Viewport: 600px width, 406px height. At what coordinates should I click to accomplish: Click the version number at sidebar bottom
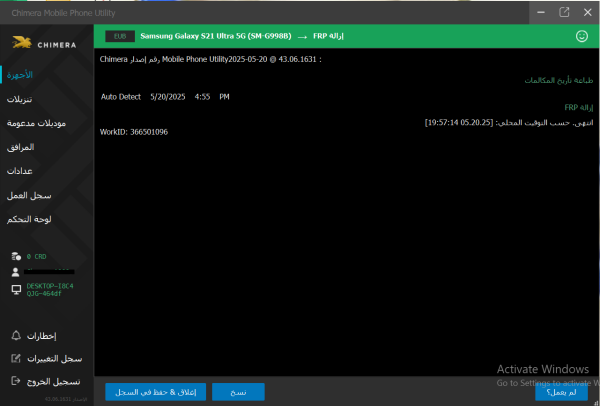point(66,399)
